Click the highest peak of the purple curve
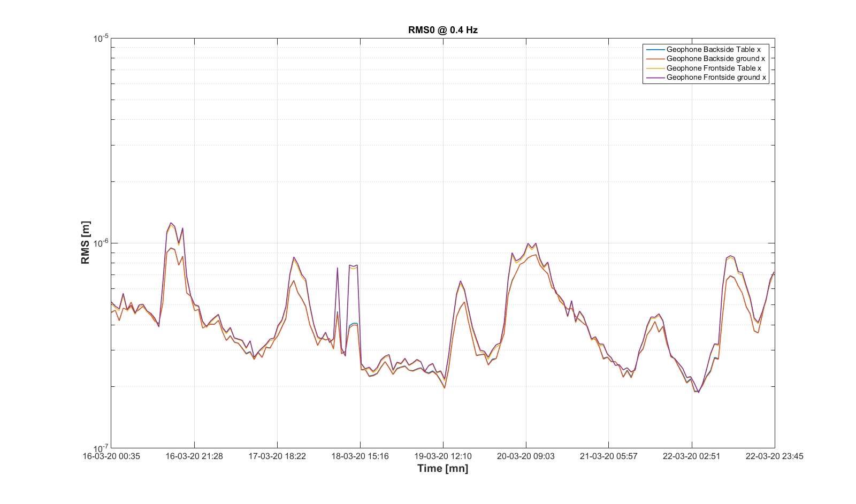This screenshot has height=504, width=856. [x=171, y=223]
